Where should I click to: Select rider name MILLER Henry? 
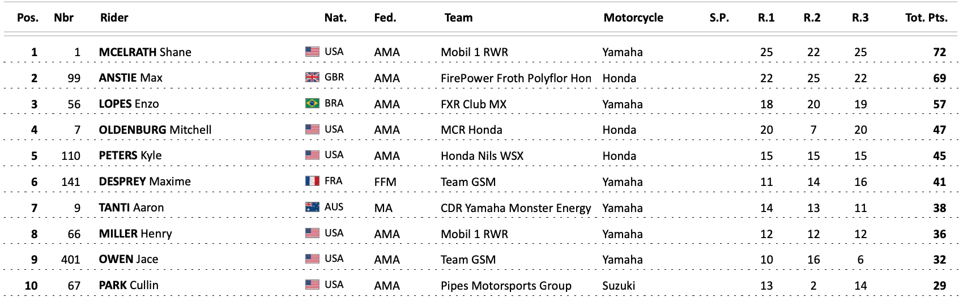[x=135, y=234]
